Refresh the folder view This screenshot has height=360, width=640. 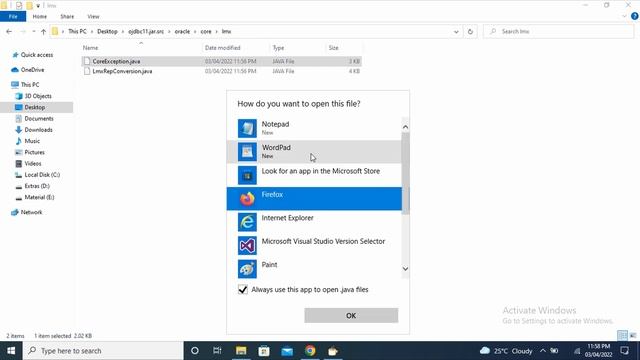(470, 31)
